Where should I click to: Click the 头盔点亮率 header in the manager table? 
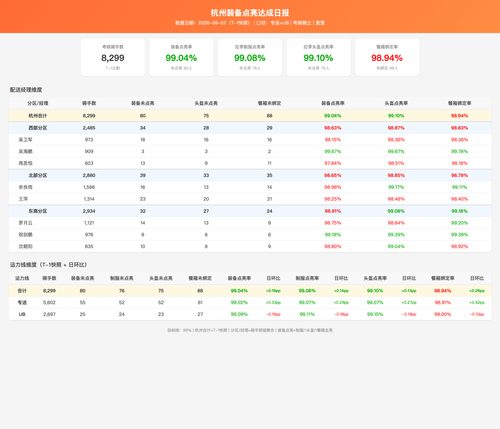[x=396, y=103]
